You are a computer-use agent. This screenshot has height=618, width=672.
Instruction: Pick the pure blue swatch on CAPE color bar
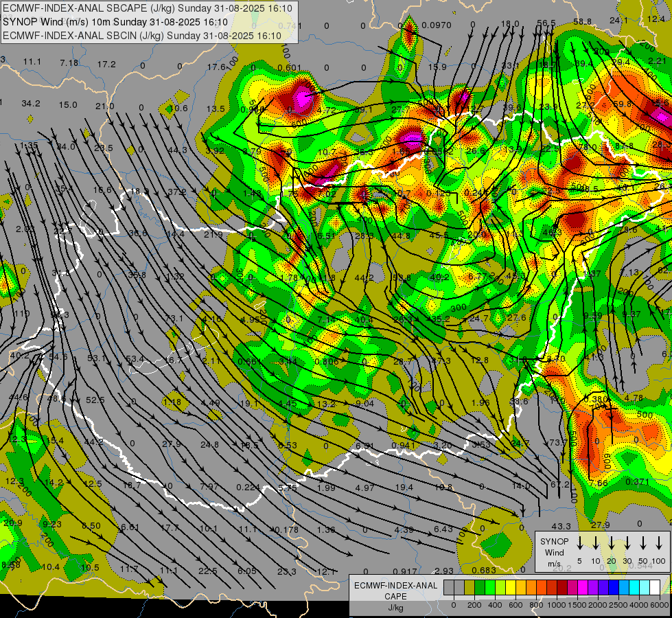tap(613, 587)
